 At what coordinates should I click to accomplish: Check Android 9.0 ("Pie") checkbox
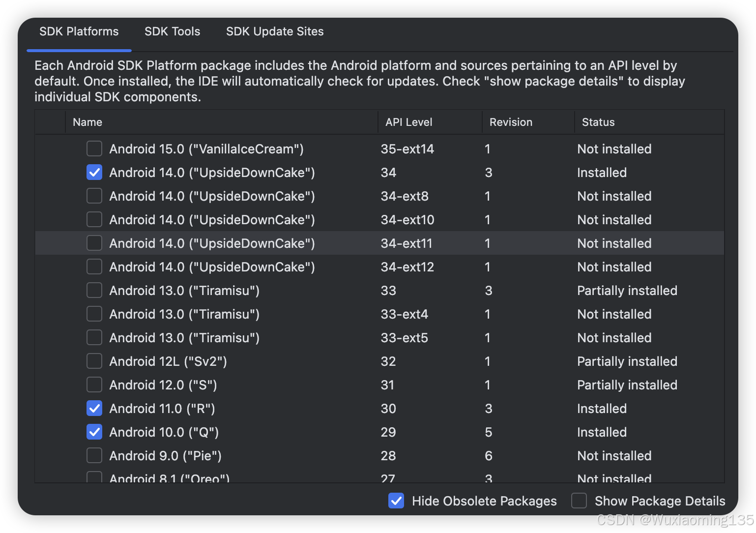[x=94, y=455]
